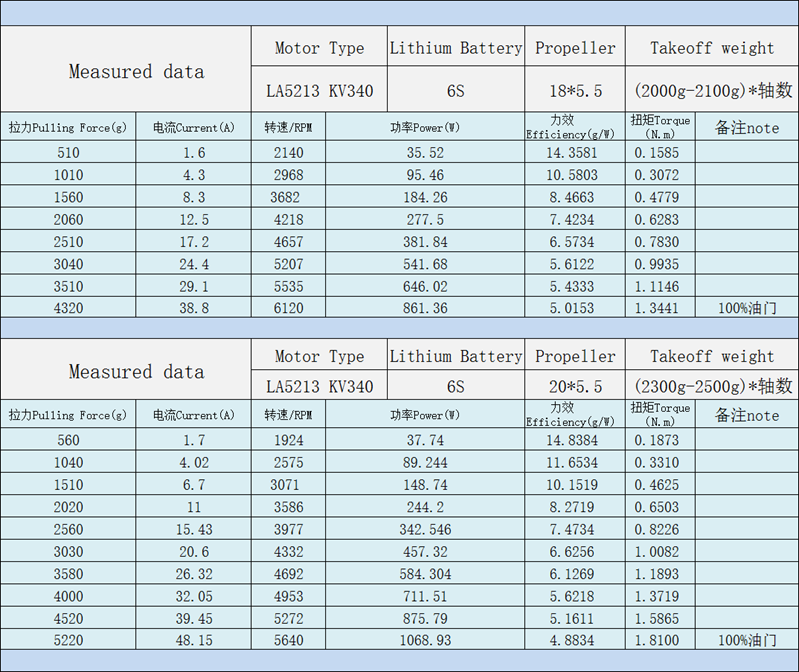The width and height of the screenshot is (799, 672).
Task: Select power value 584.304
Action: pos(425,574)
